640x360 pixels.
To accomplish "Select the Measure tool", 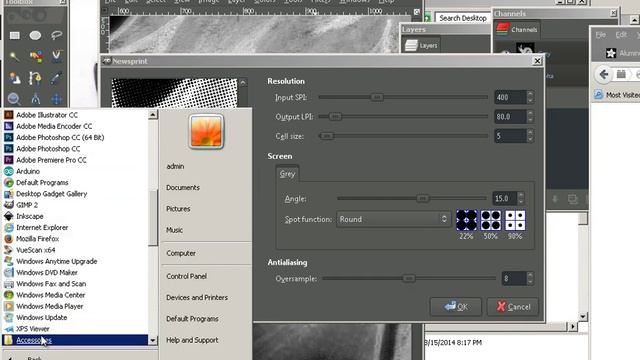I will pos(36,99).
